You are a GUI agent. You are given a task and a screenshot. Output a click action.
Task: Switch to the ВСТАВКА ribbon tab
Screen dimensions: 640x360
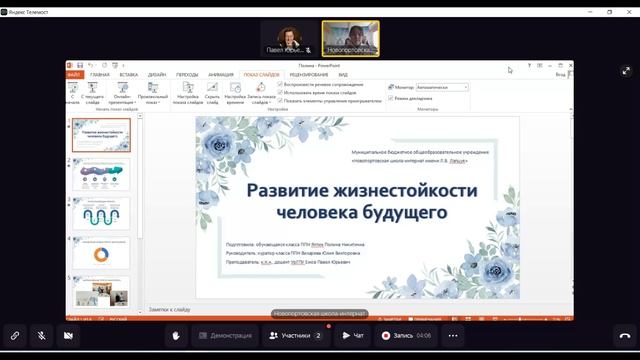click(x=129, y=75)
